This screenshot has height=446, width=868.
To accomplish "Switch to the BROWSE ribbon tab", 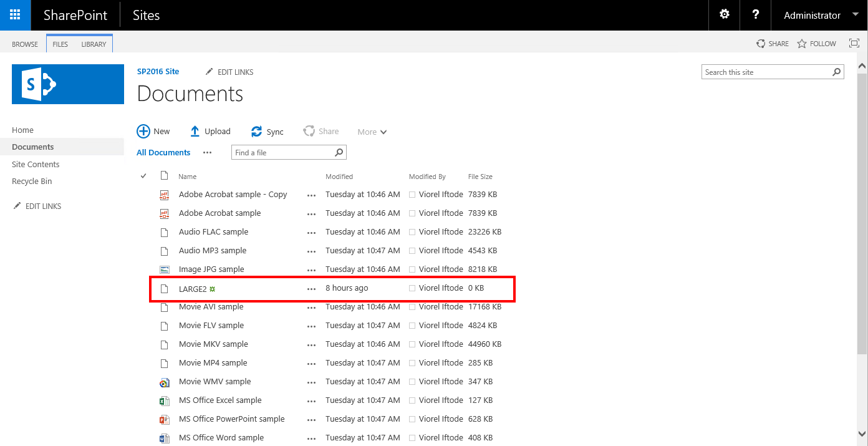I will point(25,44).
